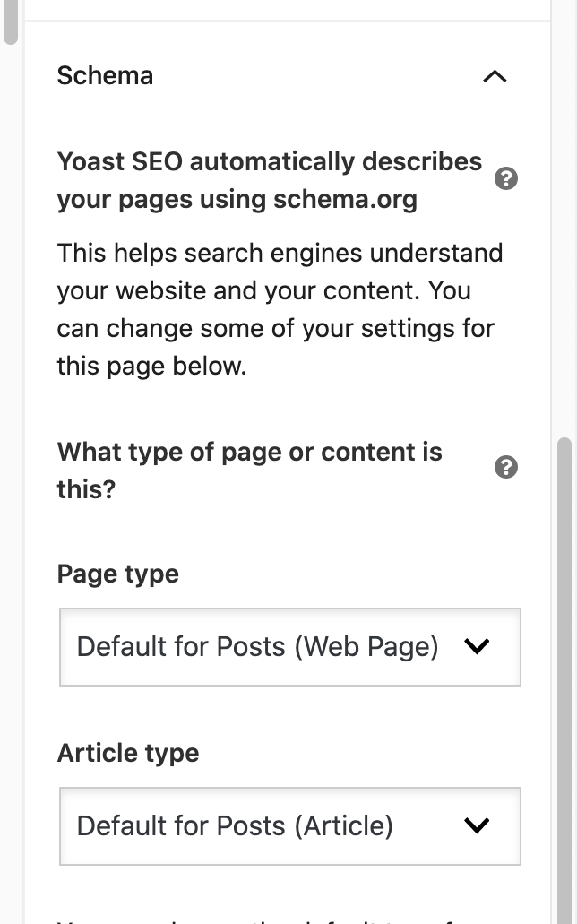Viewport: 577px width, 924px height.
Task: Click help icon beside schema.org heading
Action: (x=506, y=179)
